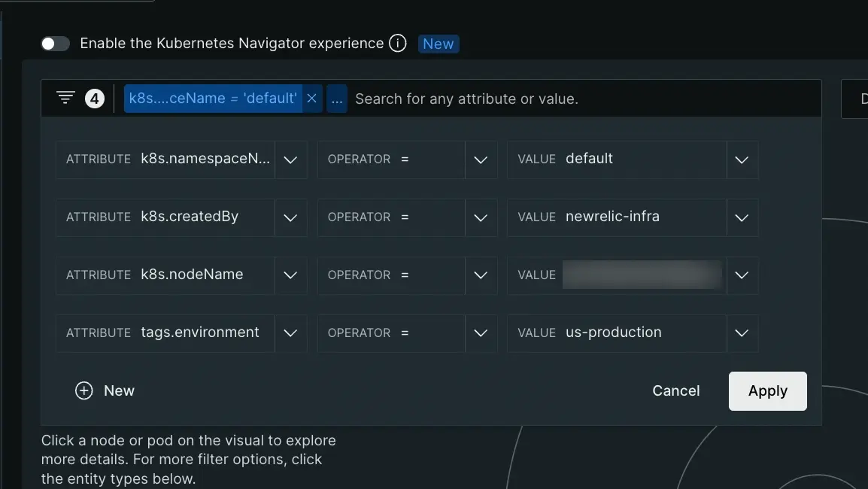This screenshot has height=489, width=868.
Task: Click the ellipsis to show more filters
Action: [x=337, y=99]
